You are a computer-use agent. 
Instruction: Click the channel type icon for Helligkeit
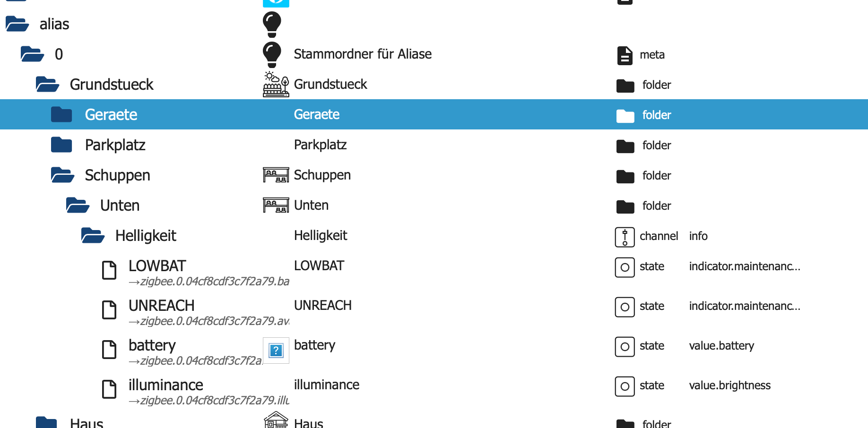pos(625,237)
